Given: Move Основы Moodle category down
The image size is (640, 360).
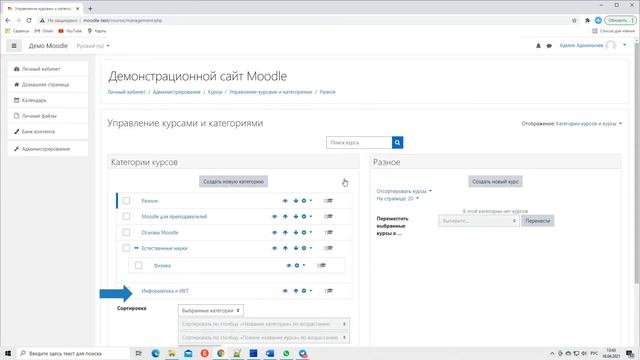Looking at the screenshot, I should coord(296,233).
